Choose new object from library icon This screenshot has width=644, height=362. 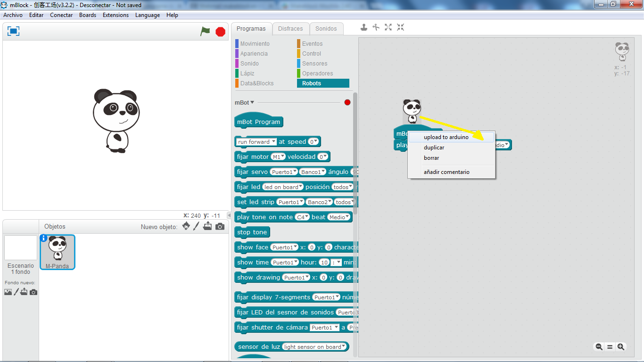point(186,226)
